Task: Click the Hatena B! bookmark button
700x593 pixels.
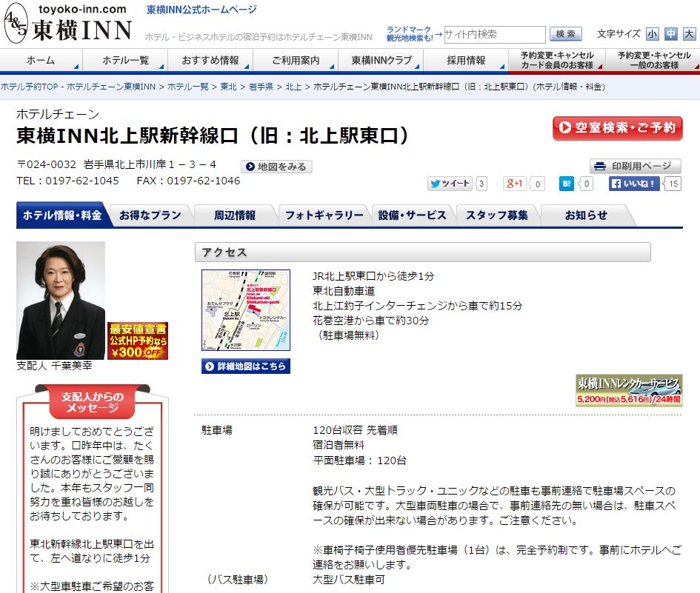Action: click(x=567, y=184)
